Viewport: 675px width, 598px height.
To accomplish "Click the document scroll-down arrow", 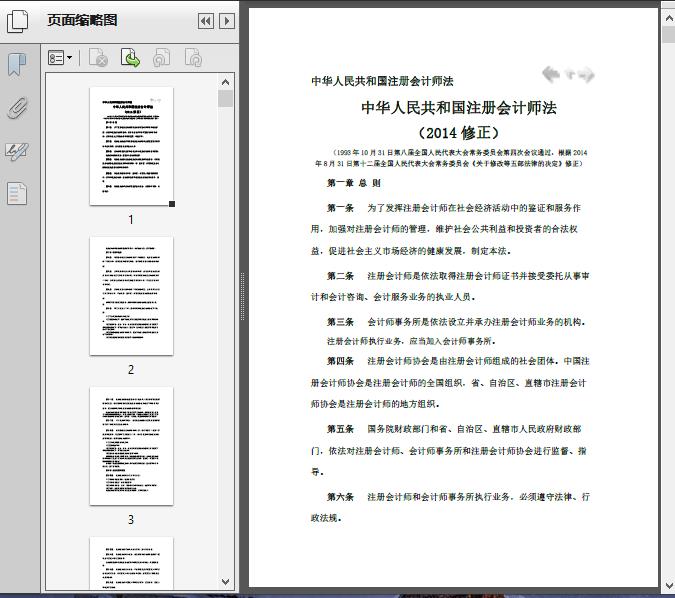I will (669, 586).
